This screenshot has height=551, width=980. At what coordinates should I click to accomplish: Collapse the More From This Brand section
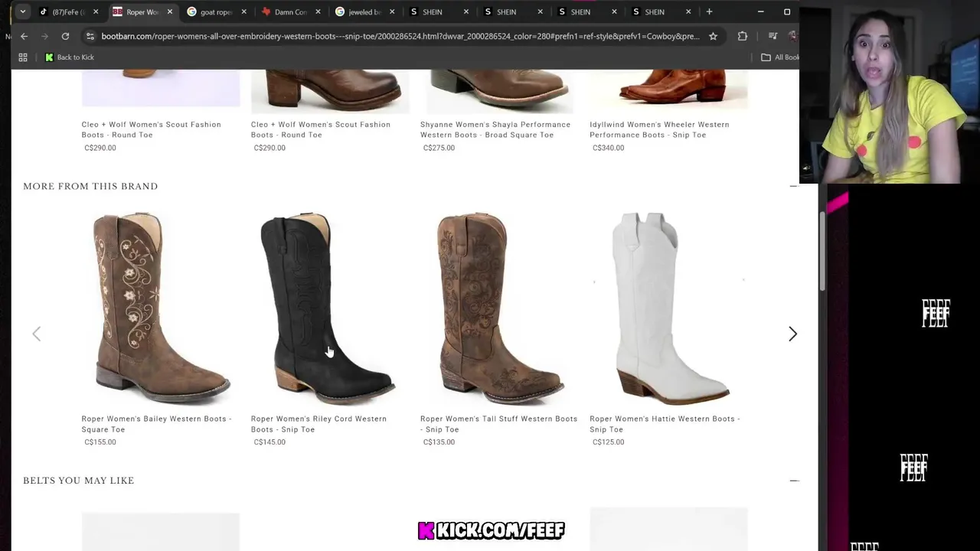(x=794, y=186)
